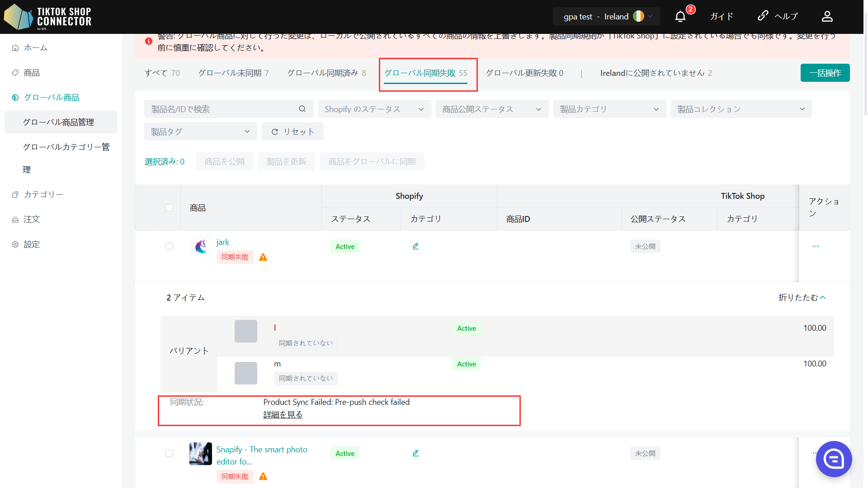Click the 一括操作 button
Image resolution: width=868 pixels, height=488 pixels.
coord(825,73)
